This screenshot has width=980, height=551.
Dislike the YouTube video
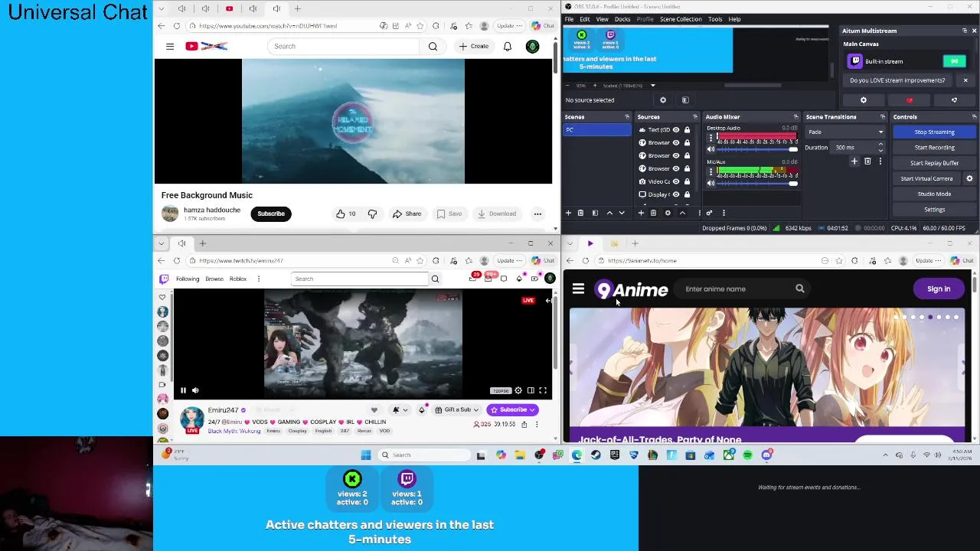(x=372, y=214)
